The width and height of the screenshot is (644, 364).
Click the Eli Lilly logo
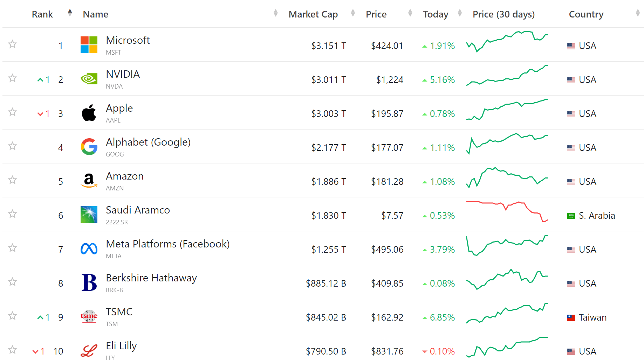coord(89,350)
